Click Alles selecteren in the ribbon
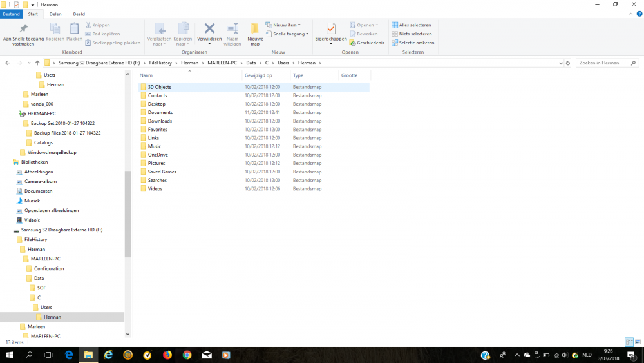 tap(412, 25)
